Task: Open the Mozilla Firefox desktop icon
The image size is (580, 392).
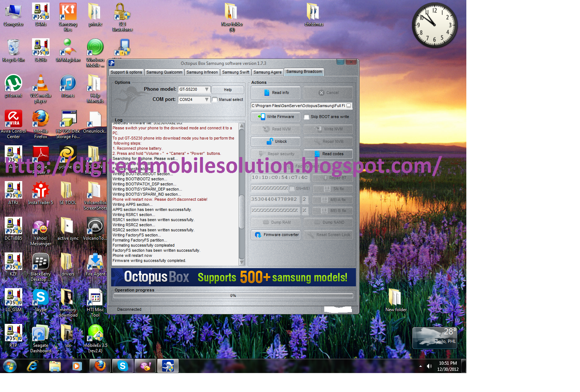Action: pos(41,124)
